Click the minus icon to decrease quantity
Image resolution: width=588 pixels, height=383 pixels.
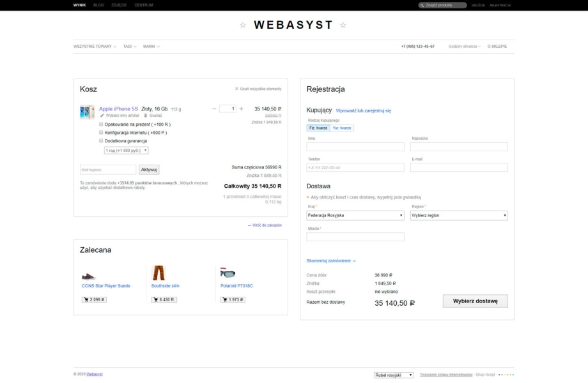tap(215, 109)
